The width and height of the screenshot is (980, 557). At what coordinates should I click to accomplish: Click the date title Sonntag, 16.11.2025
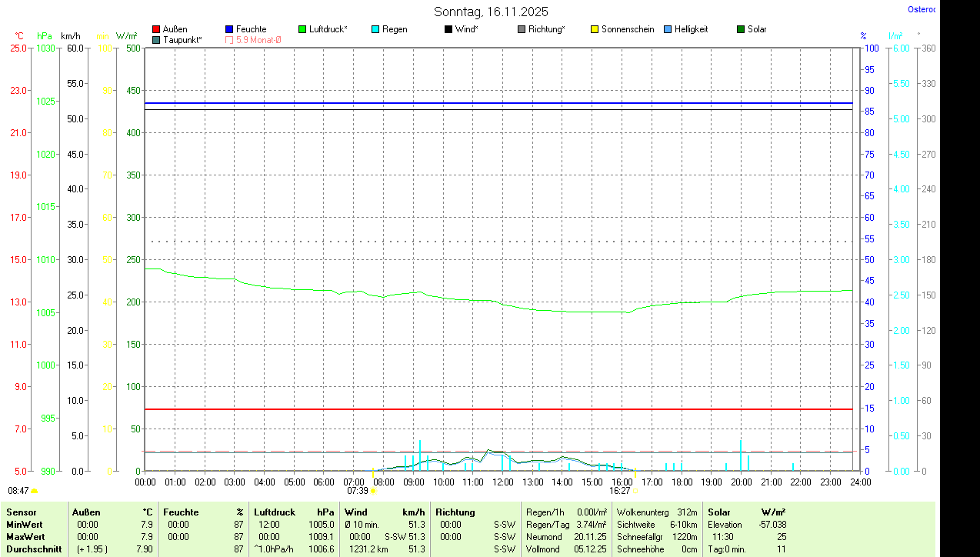tap(491, 12)
